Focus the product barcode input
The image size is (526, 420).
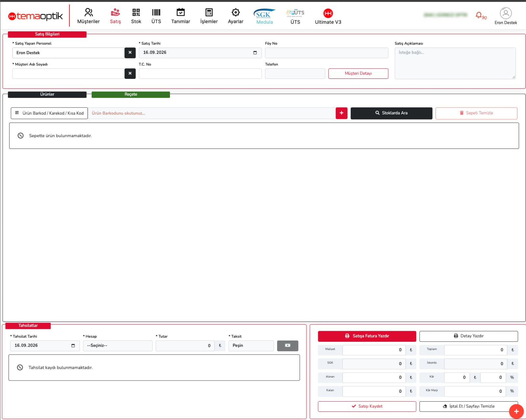pos(212,113)
